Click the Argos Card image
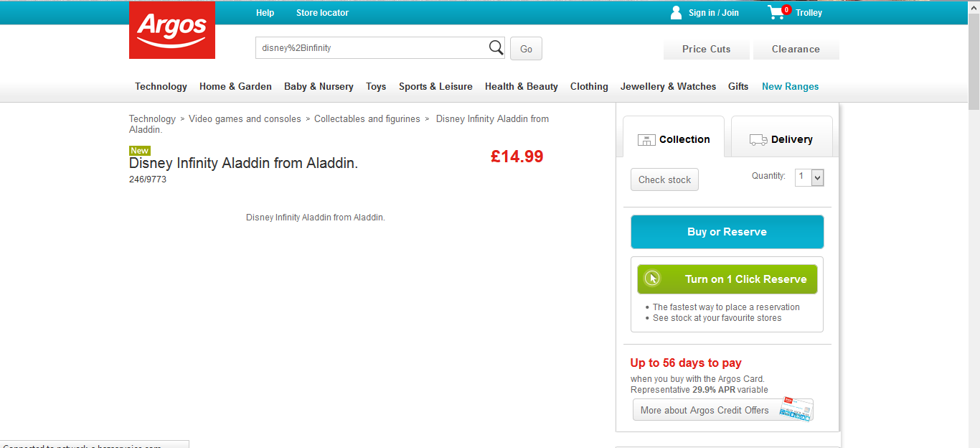Viewport: 980px width, 448px height. pos(796,409)
